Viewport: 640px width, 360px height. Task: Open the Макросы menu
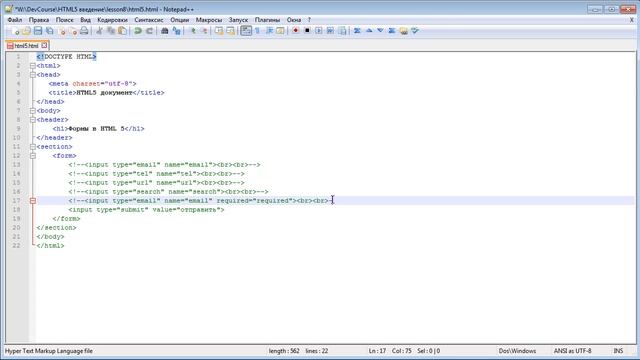209,20
